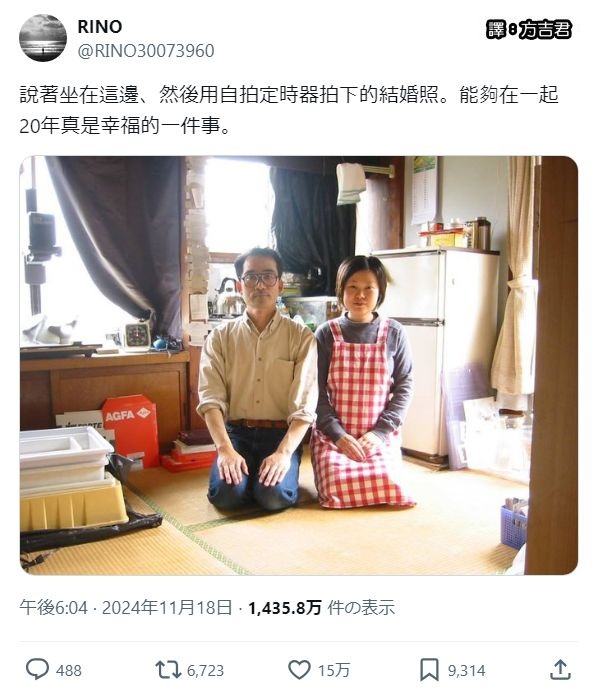Click the 488 replies count
The height and width of the screenshot is (698, 598).
point(69,670)
